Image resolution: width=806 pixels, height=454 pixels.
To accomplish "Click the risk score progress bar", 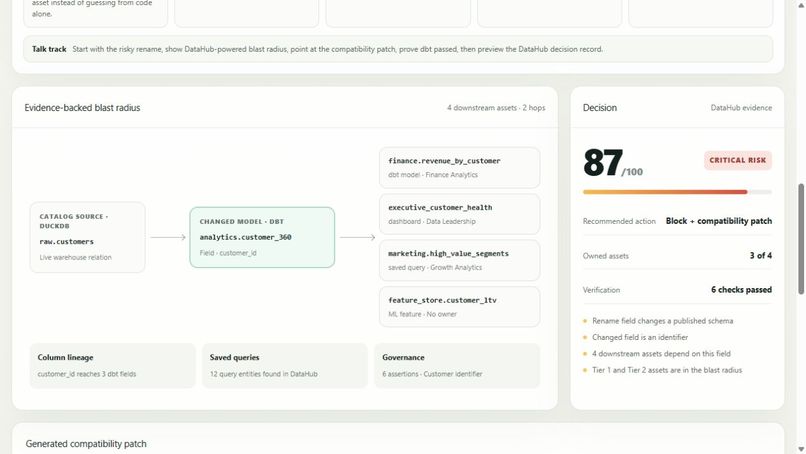I will point(677,192).
